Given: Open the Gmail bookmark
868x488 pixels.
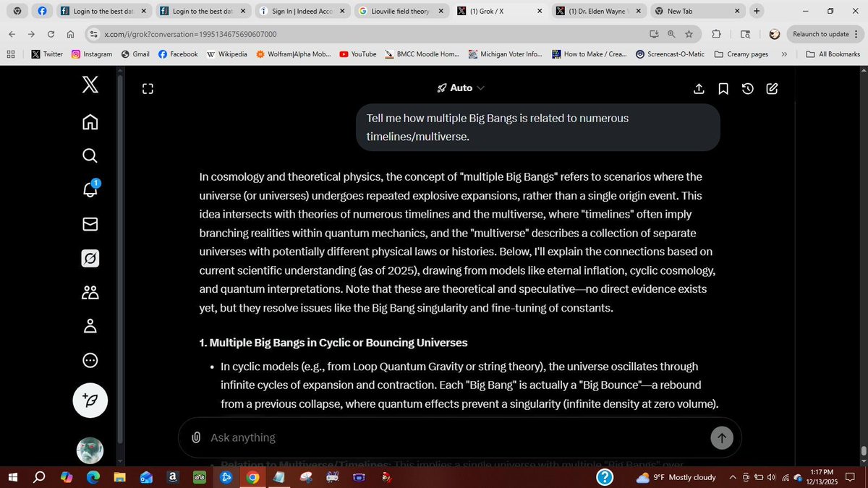Looking at the screenshot, I should click(x=135, y=54).
